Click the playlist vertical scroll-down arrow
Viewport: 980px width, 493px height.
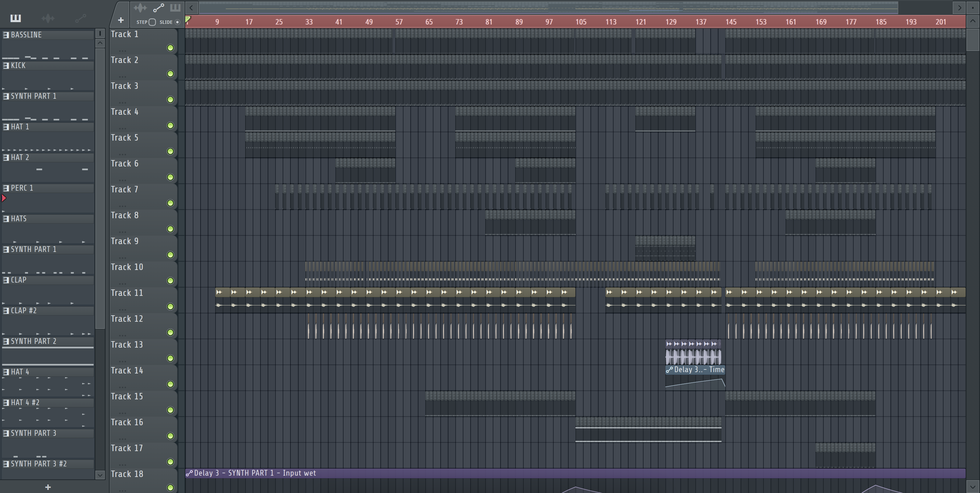[x=973, y=487]
